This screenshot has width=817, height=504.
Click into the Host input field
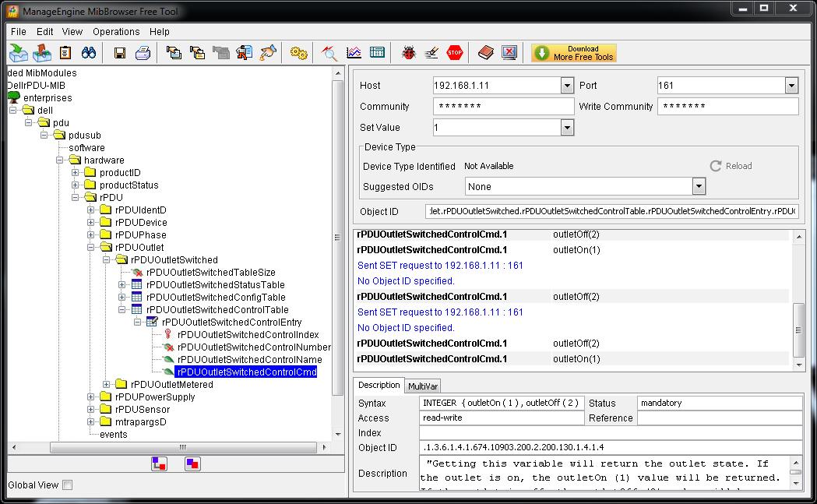tap(497, 86)
